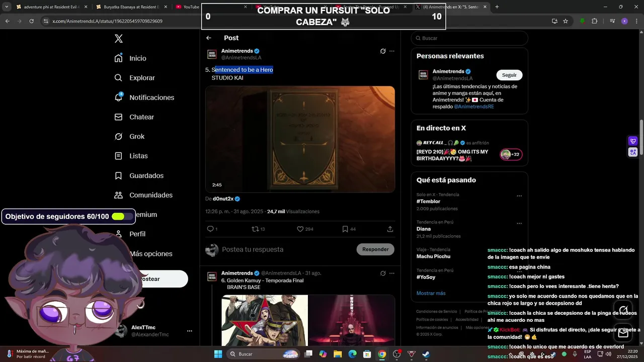Open options for the #Temblor trend
The image size is (644, 362).
click(519, 196)
